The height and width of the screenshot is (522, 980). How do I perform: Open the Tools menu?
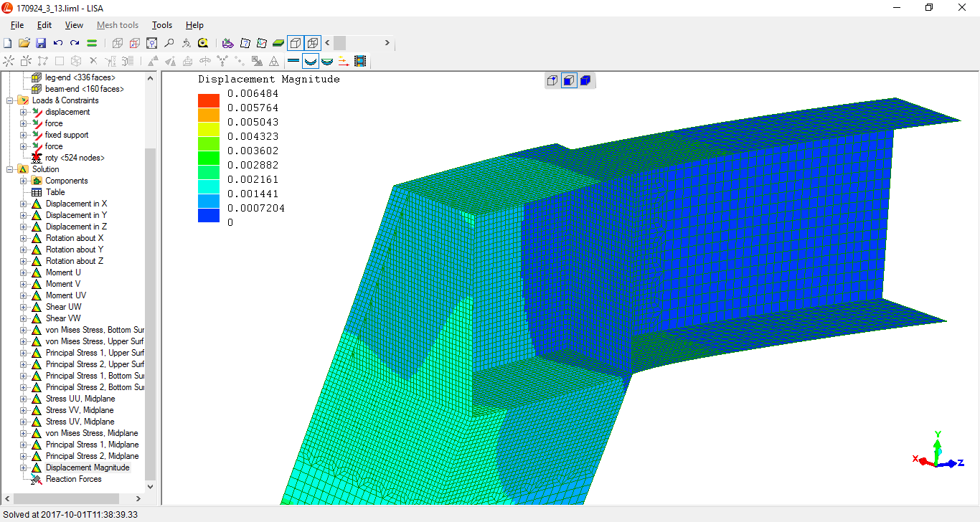[161, 25]
